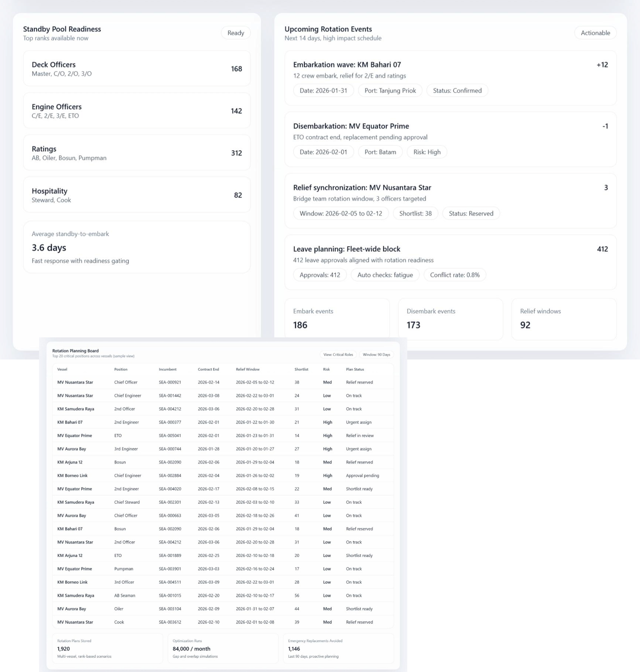This screenshot has width=640, height=672.
Task: Open the Embark events 186 stat
Action: 337,319
